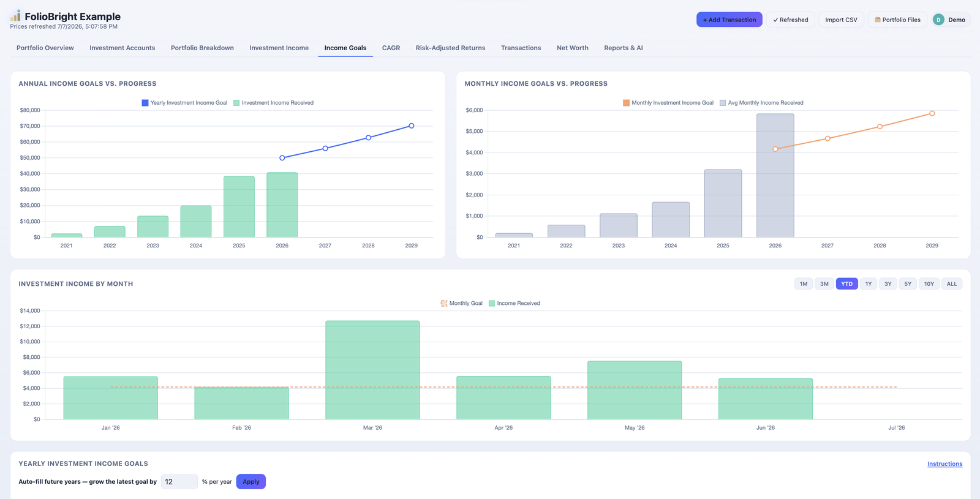Toggle Yearly Investment Income Goal legend swatch
The width and height of the screenshot is (980, 499).
pyautogui.click(x=145, y=103)
